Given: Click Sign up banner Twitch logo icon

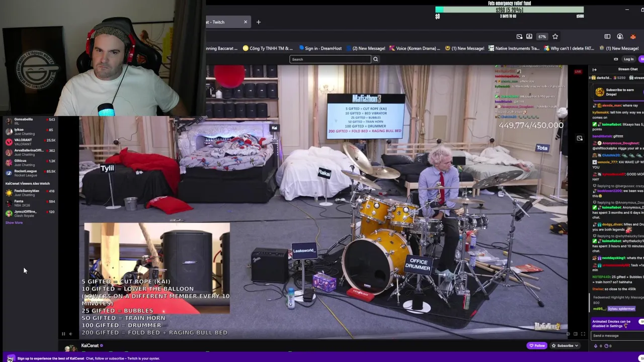Looking at the screenshot, I should pos(10,358).
